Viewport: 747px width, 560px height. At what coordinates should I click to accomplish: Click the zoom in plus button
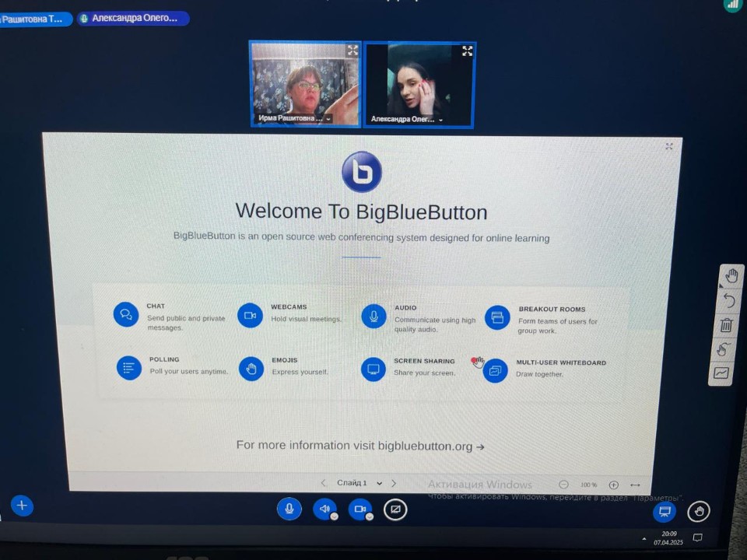coord(613,485)
